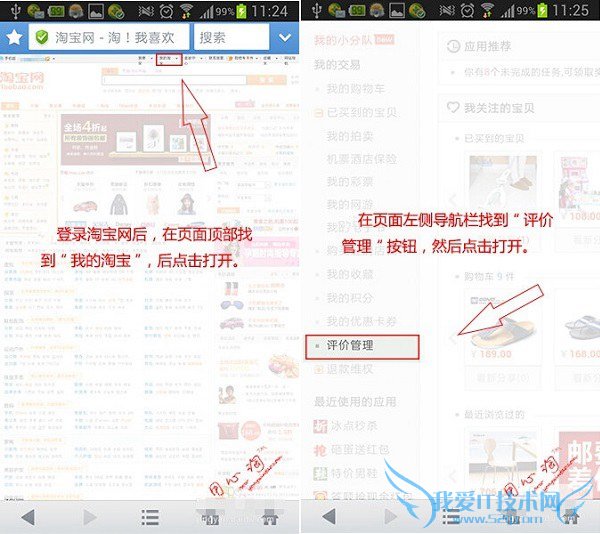Open 我的收藏 in the sidebar
Image resolution: width=600 pixels, height=534 pixels.
(350, 274)
